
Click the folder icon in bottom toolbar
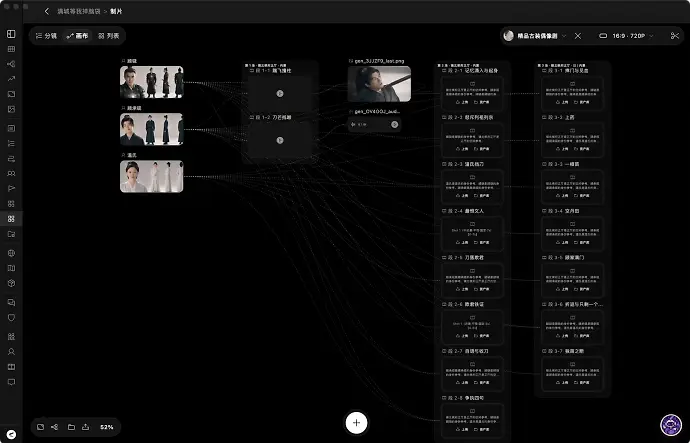[x=71, y=427]
